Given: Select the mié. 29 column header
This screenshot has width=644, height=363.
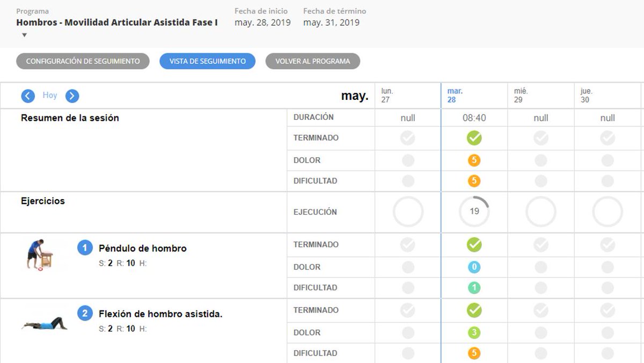Looking at the screenshot, I should coord(541,96).
